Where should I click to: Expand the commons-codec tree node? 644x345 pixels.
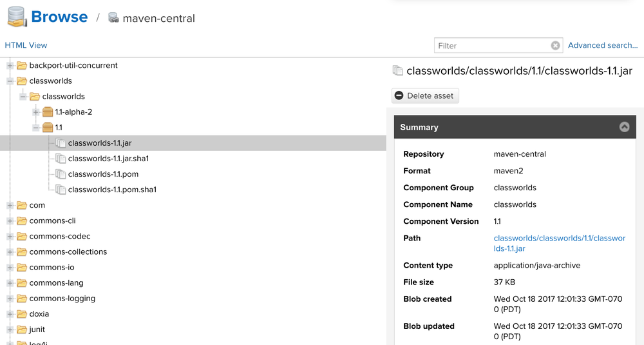click(10, 237)
